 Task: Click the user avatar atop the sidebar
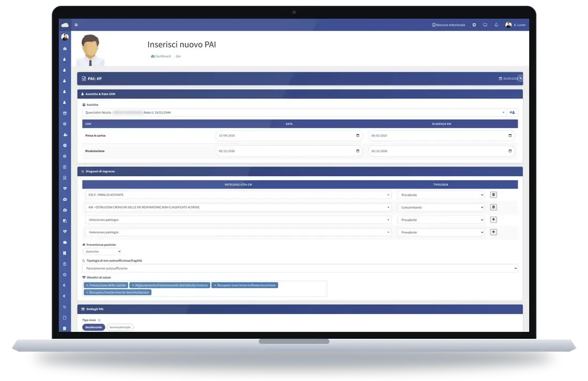pos(65,37)
